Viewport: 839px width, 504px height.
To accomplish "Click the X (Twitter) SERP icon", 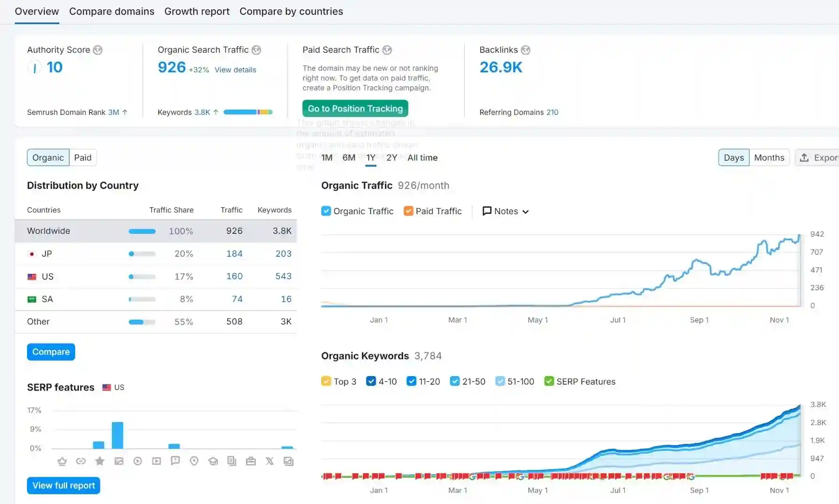I will click(x=270, y=461).
